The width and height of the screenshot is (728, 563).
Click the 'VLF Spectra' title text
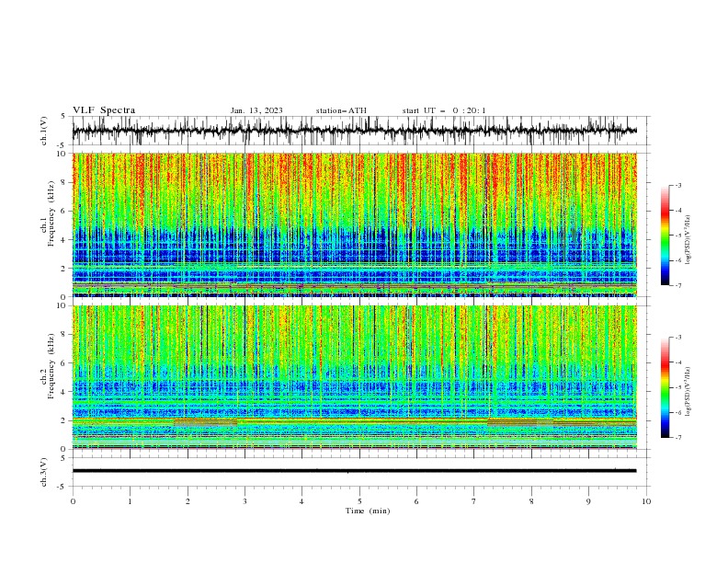coord(104,110)
